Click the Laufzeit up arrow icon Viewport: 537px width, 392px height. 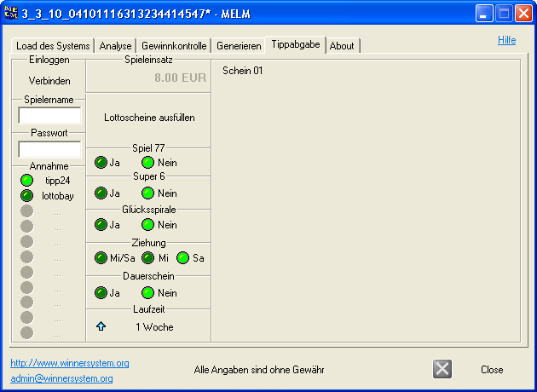(x=101, y=326)
